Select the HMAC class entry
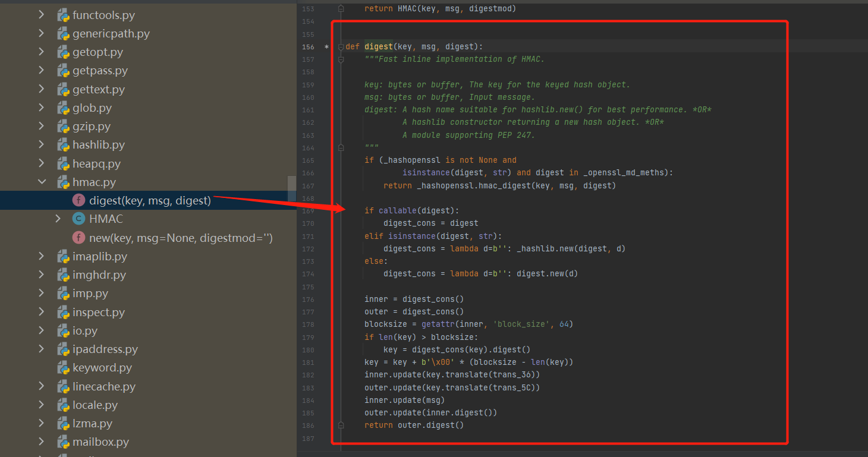The width and height of the screenshot is (868, 457). coord(106,219)
